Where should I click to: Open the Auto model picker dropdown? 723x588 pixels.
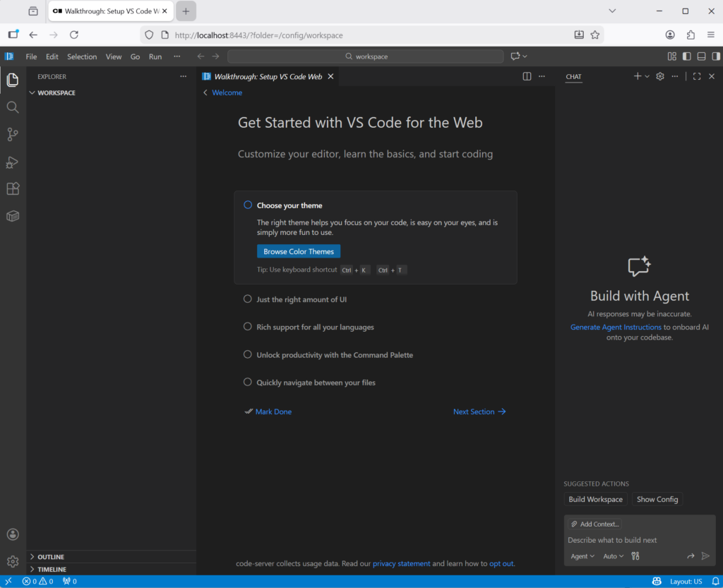coord(613,556)
